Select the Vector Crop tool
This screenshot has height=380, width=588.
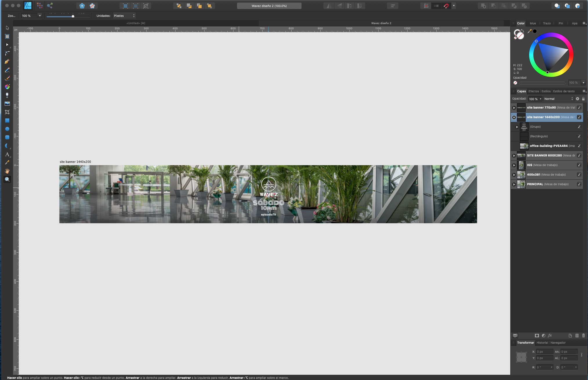click(x=7, y=112)
